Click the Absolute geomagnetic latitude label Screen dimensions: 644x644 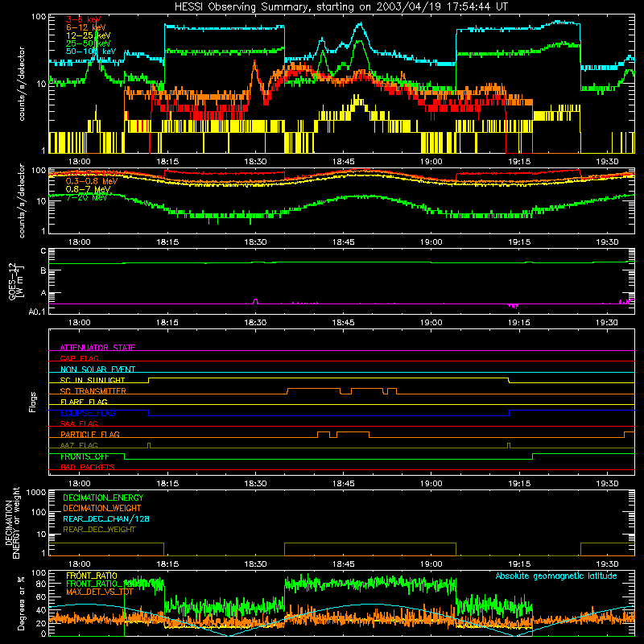(x=556, y=576)
